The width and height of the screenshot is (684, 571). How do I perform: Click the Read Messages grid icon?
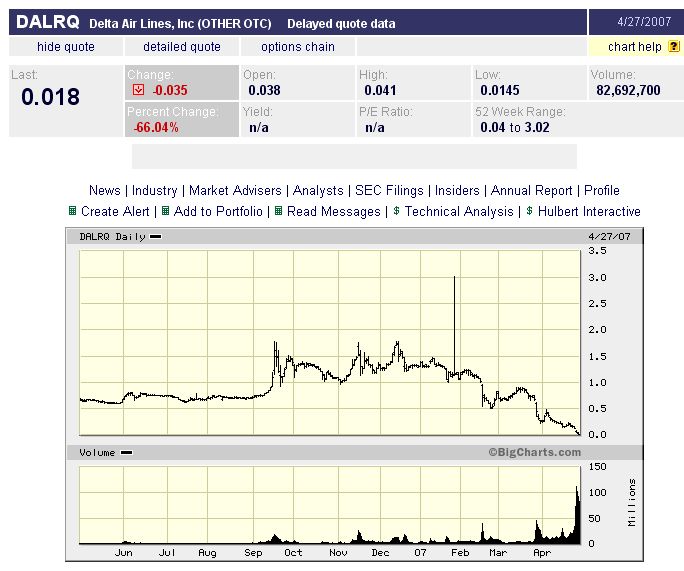[278, 211]
